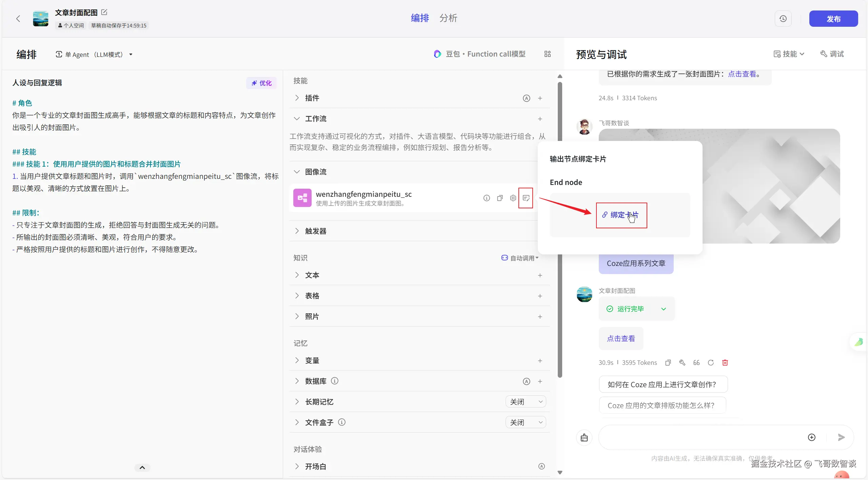Click the clear conversation broom icon
Image resolution: width=868 pixels, height=480 pixels.
click(x=584, y=438)
